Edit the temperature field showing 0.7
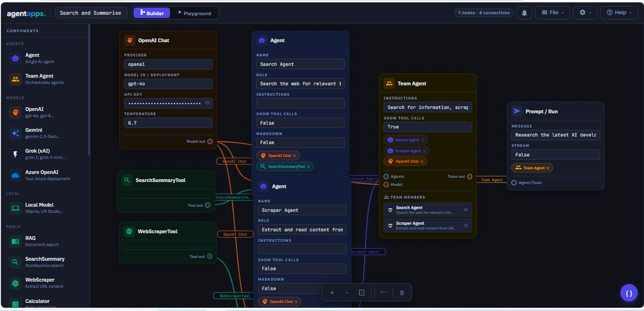644x311 pixels. [168, 123]
